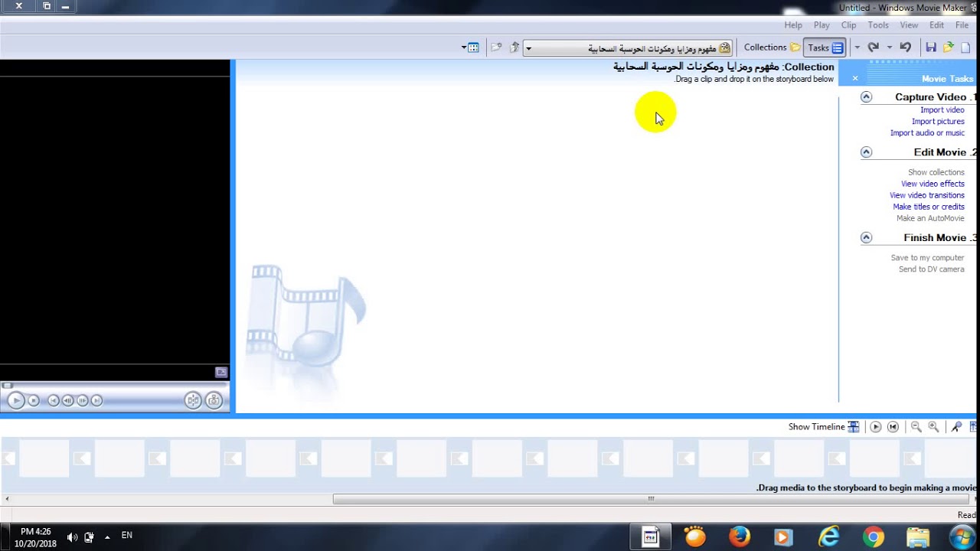Image resolution: width=980 pixels, height=551 pixels.
Task: Open the Play menu
Action: [822, 25]
